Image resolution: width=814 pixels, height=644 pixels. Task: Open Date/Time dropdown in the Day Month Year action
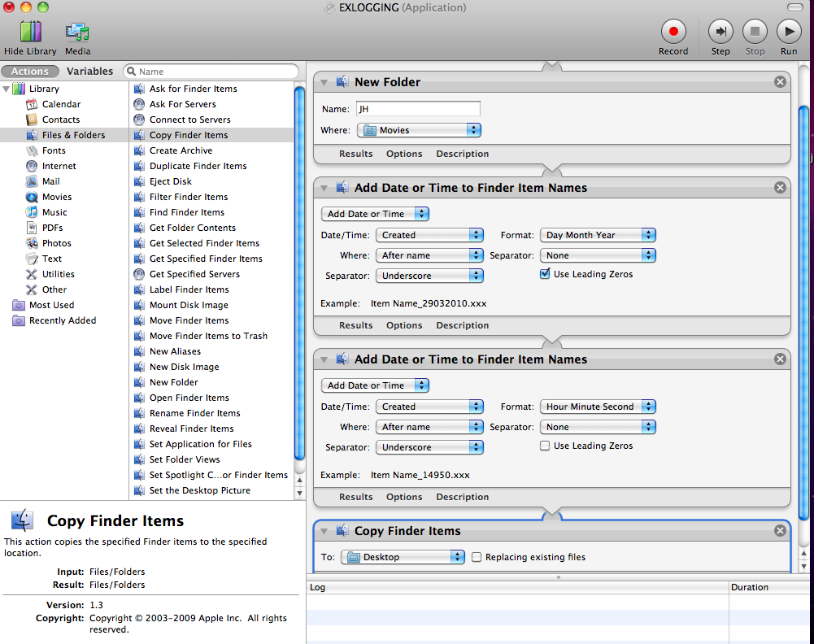[x=429, y=235]
